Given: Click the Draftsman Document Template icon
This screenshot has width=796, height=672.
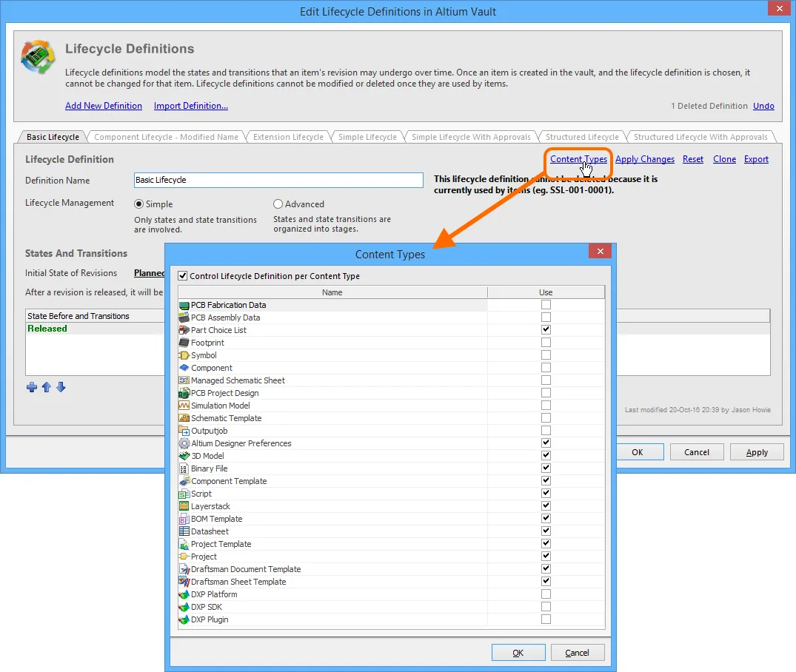Looking at the screenshot, I should click(184, 569).
